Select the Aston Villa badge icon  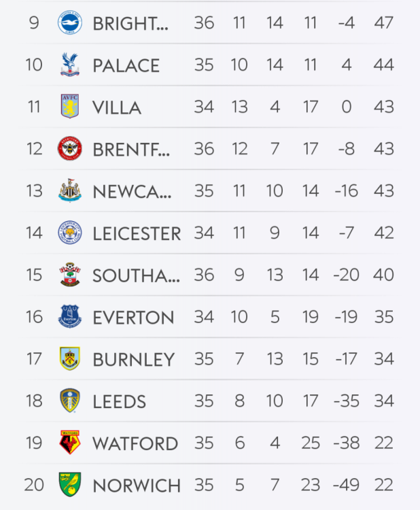pyautogui.click(x=69, y=107)
